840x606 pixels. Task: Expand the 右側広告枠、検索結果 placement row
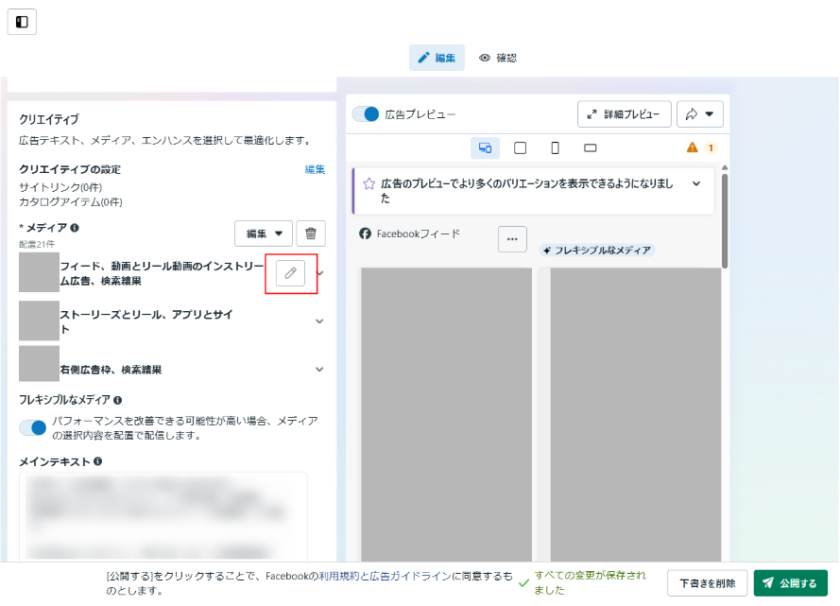pyautogui.click(x=320, y=369)
